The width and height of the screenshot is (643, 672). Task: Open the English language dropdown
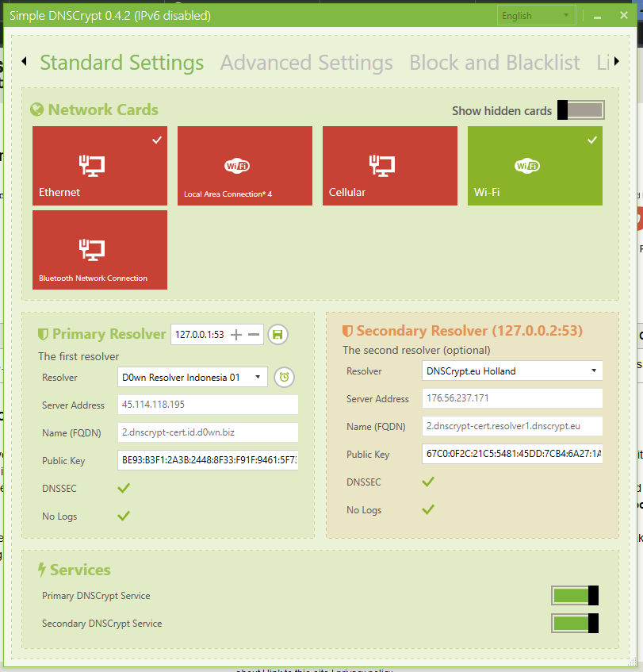pos(536,16)
